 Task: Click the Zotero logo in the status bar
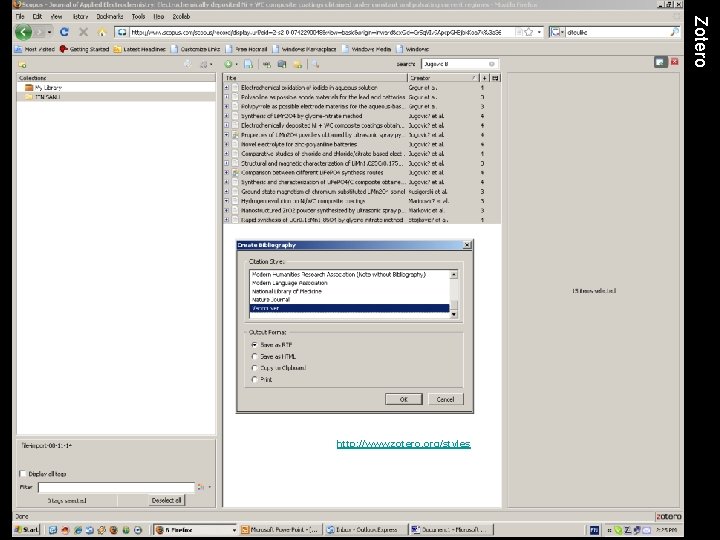tap(668, 517)
